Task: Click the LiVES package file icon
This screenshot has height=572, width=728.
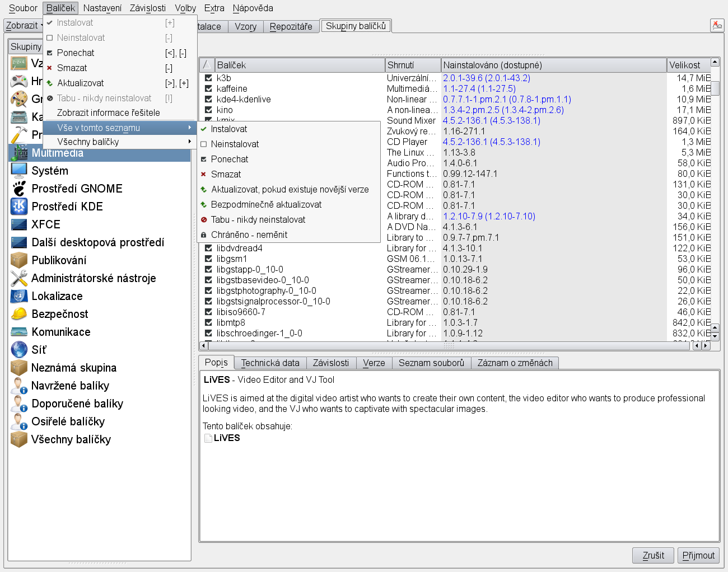Action: [208, 438]
